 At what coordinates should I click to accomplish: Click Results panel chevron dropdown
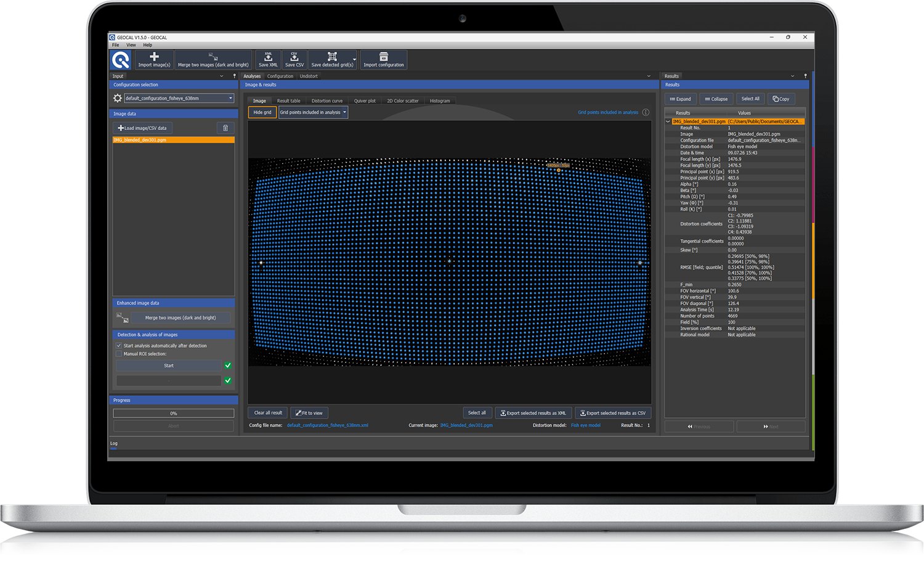coord(793,76)
